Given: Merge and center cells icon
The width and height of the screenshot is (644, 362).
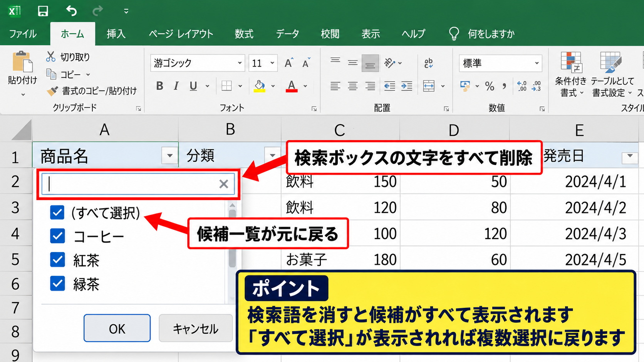Looking at the screenshot, I should click(x=429, y=86).
